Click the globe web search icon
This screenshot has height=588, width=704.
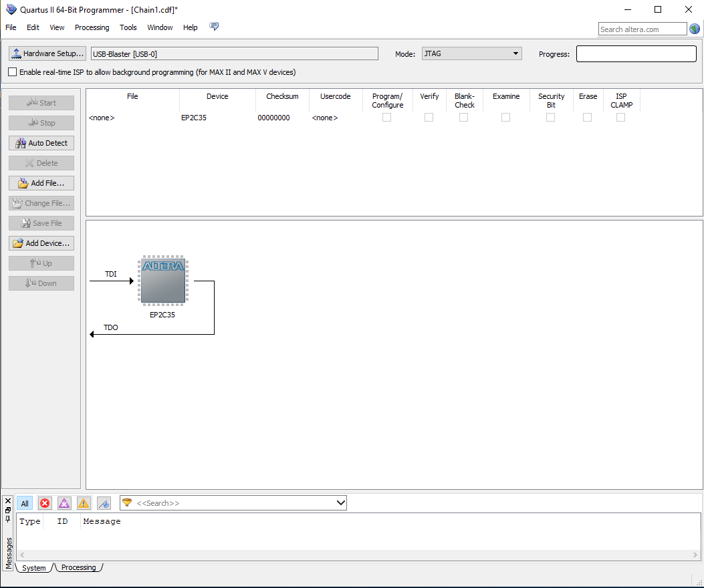[695, 29]
